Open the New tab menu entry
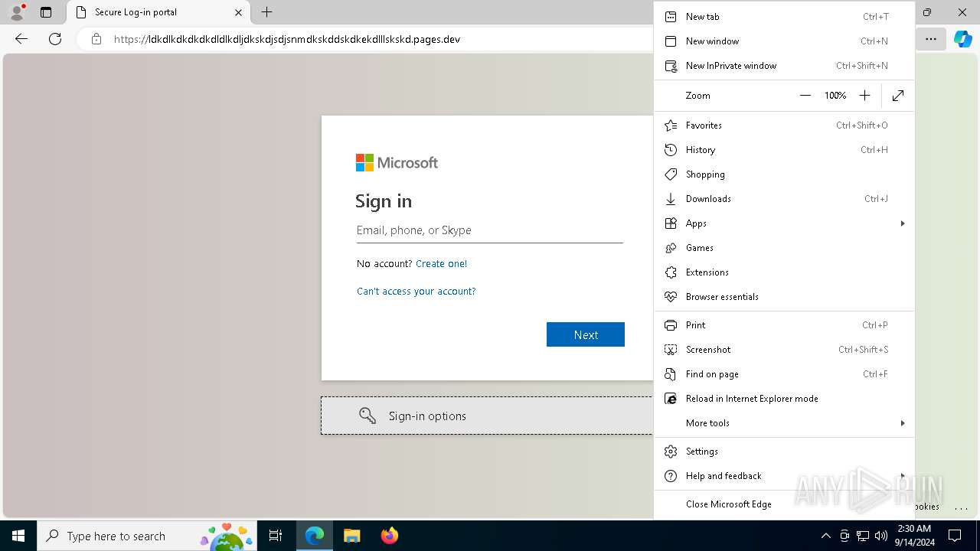980x551 pixels. (784, 17)
